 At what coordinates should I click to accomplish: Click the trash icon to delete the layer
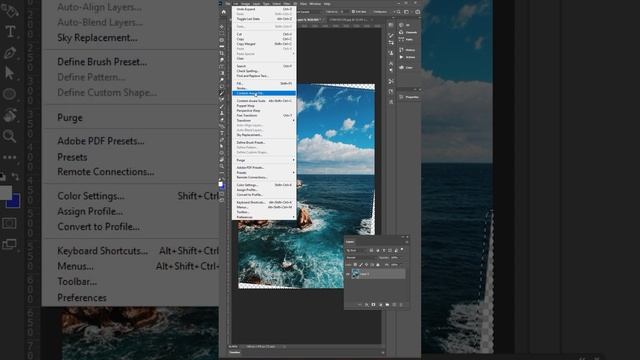coord(401,305)
